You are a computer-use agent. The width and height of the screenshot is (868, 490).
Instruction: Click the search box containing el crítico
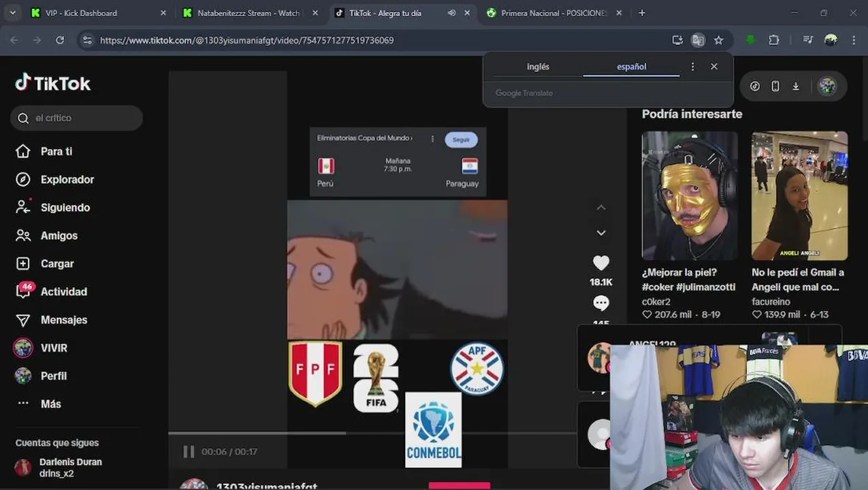pos(76,118)
